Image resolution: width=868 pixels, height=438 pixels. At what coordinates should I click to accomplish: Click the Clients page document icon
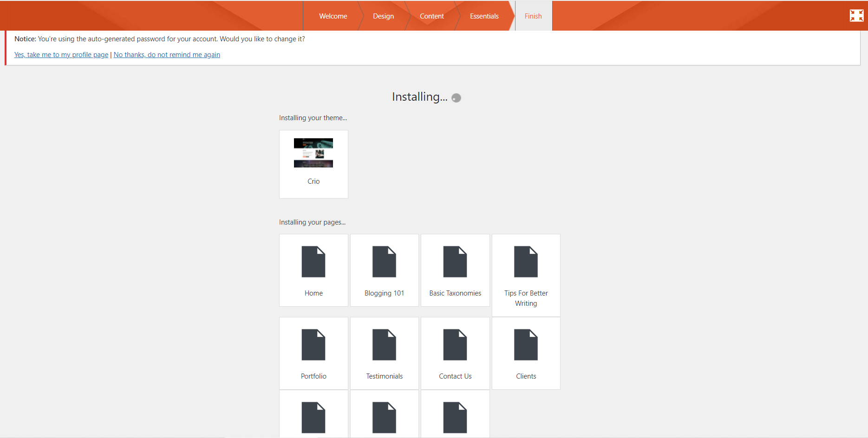click(526, 345)
